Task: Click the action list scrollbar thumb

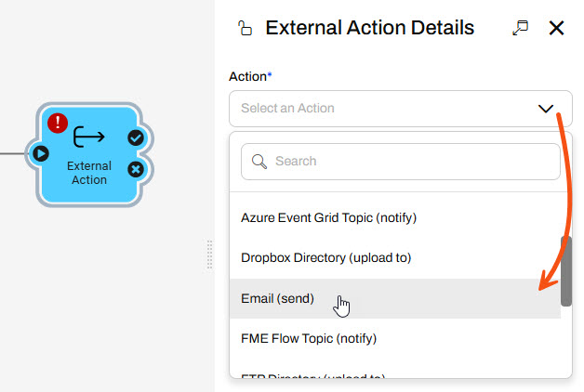Action: 566,271
